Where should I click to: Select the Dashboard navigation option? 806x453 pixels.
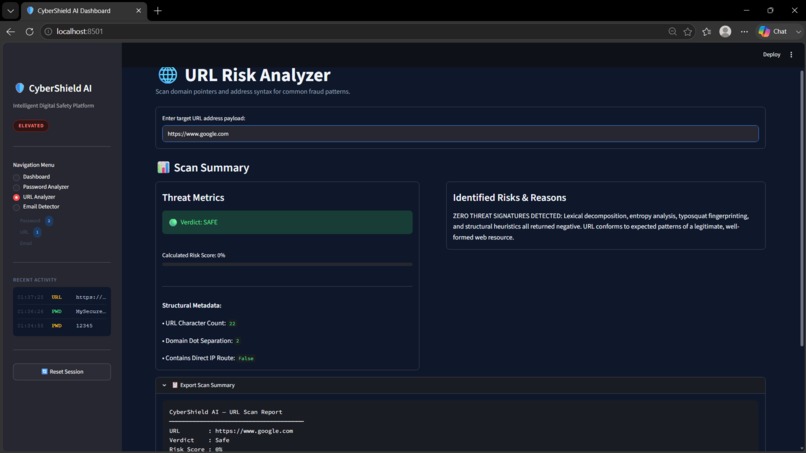click(x=31, y=177)
